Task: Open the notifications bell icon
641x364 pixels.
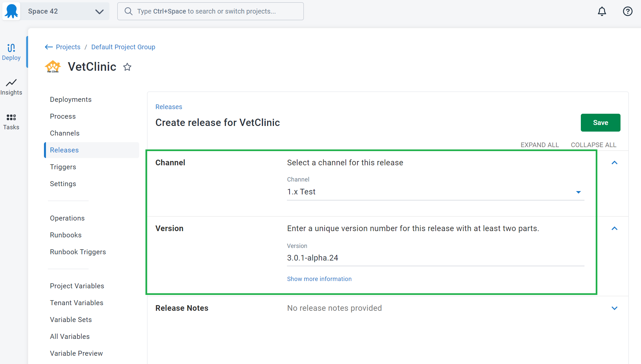Action: 602,11
